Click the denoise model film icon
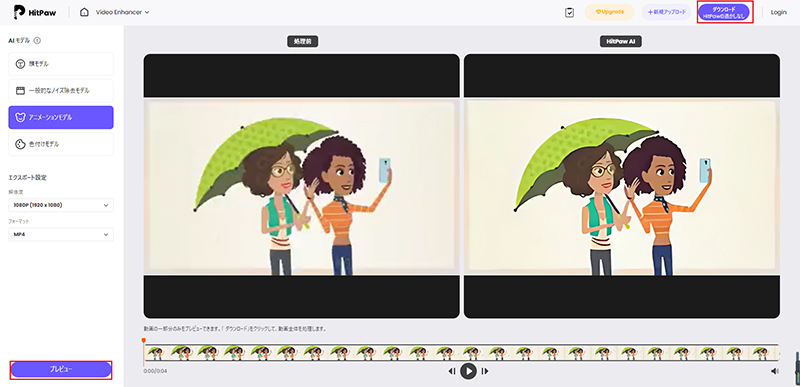 tap(20, 91)
